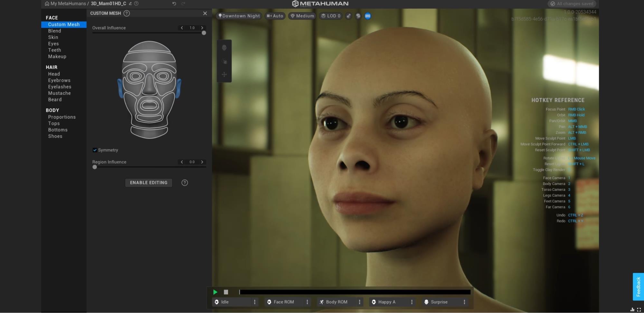Toggle the clay render head icon
Viewport: 644px width, 313px height.
click(358, 16)
